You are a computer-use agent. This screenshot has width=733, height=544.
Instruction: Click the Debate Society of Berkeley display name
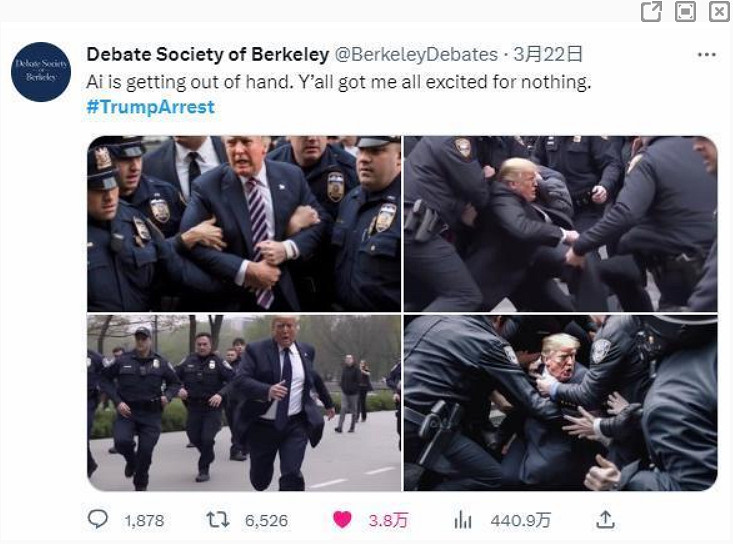(x=208, y=55)
